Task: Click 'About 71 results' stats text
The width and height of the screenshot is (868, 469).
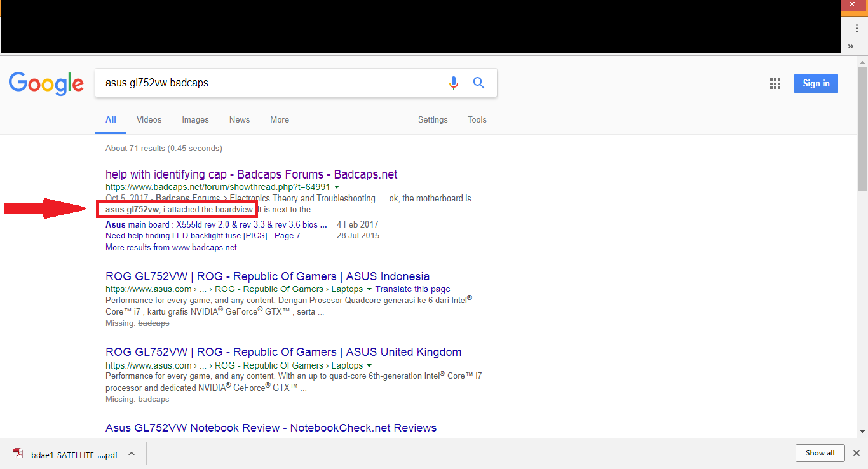Action: 164,148
